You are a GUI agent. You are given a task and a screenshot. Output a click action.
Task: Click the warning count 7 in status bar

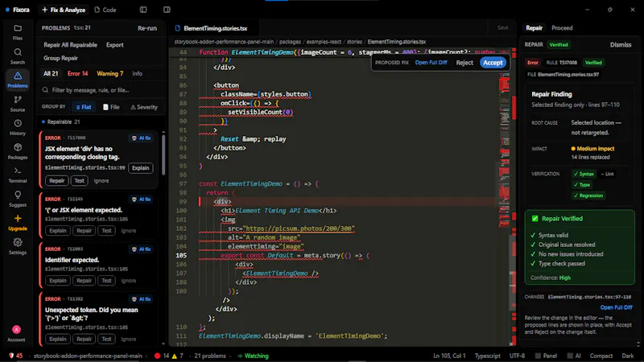(x=177, y=356)
